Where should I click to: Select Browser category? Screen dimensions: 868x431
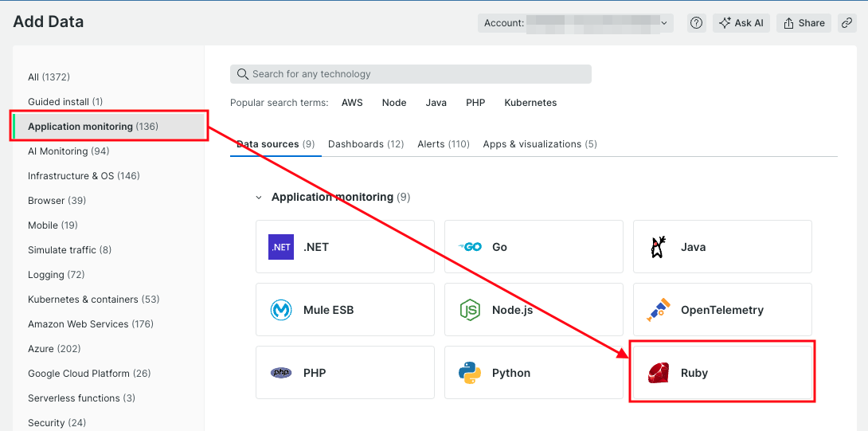(57, 201)
